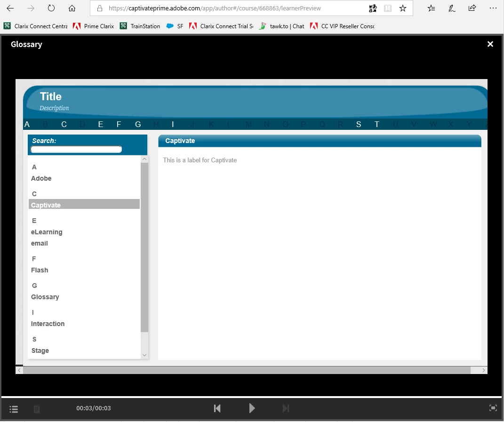Screen dimensions: 504x422
Task: Add page to favorites star
Action: pyautogui.click(x=403, y=8)
